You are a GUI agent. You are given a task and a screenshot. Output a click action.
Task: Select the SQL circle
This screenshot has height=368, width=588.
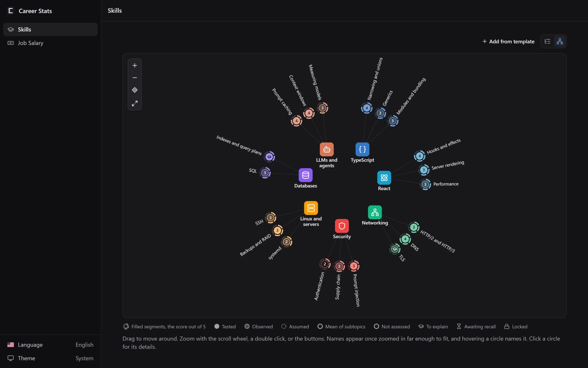tap(265, 173)
